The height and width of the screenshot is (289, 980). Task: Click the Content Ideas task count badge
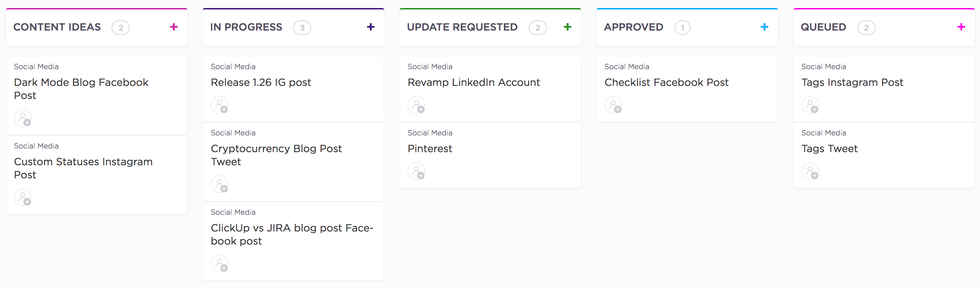[x=121, y=28]
